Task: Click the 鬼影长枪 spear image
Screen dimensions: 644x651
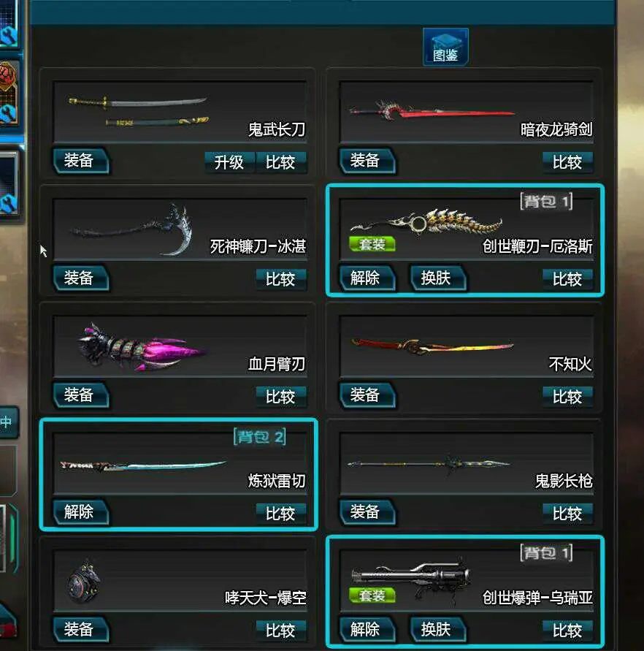Action: (429, 463)
